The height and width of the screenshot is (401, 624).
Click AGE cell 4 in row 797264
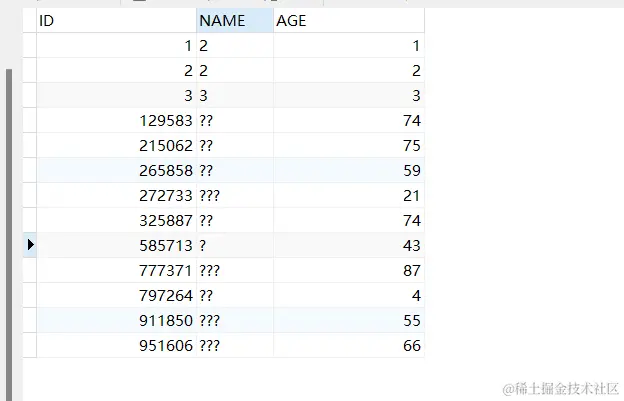349,296
